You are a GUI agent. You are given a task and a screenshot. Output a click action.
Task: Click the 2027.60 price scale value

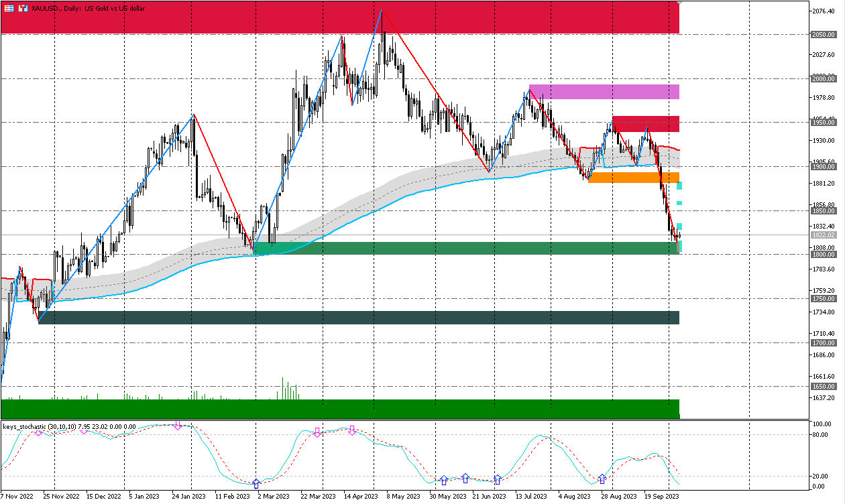pyautogui.click(x=822, y=54)
